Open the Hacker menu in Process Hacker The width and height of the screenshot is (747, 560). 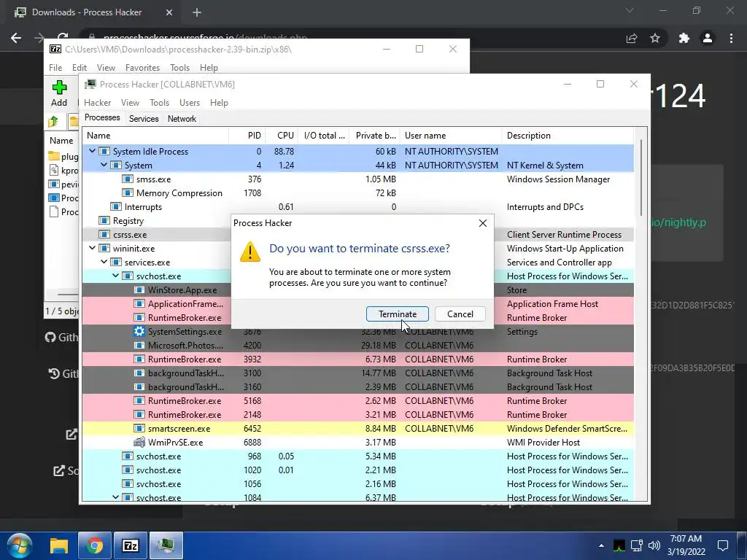(97, 102)
